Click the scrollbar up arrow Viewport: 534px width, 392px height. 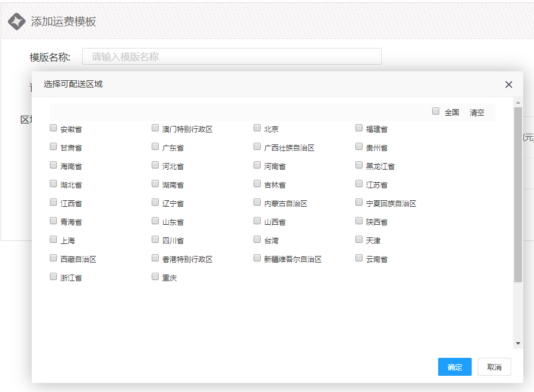pos(518,103)
